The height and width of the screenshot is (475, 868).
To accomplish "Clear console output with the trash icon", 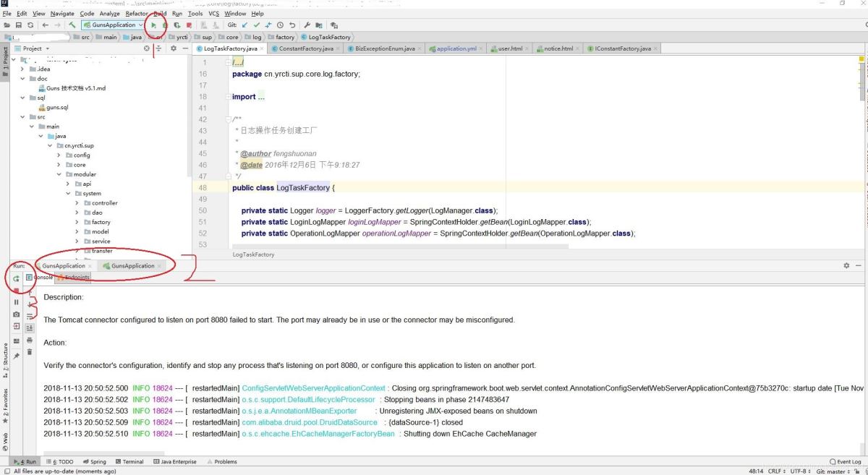I will pyautogui.click(x=30, y=352).
